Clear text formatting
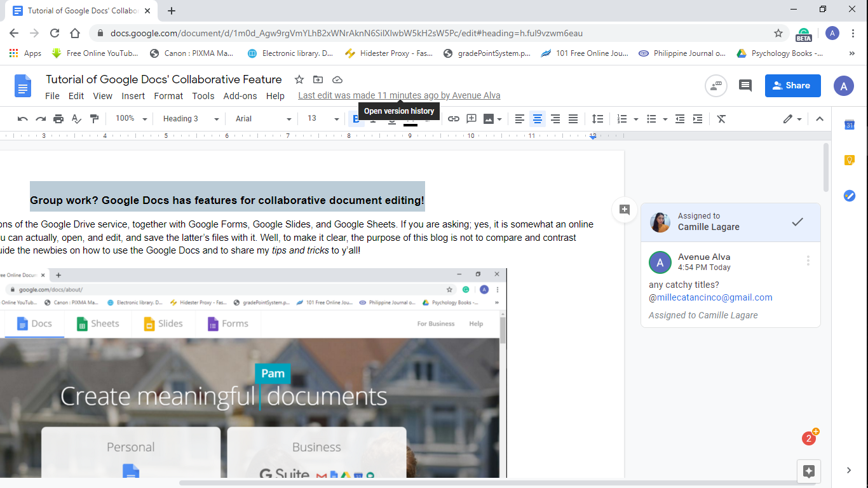 [721, 119]
